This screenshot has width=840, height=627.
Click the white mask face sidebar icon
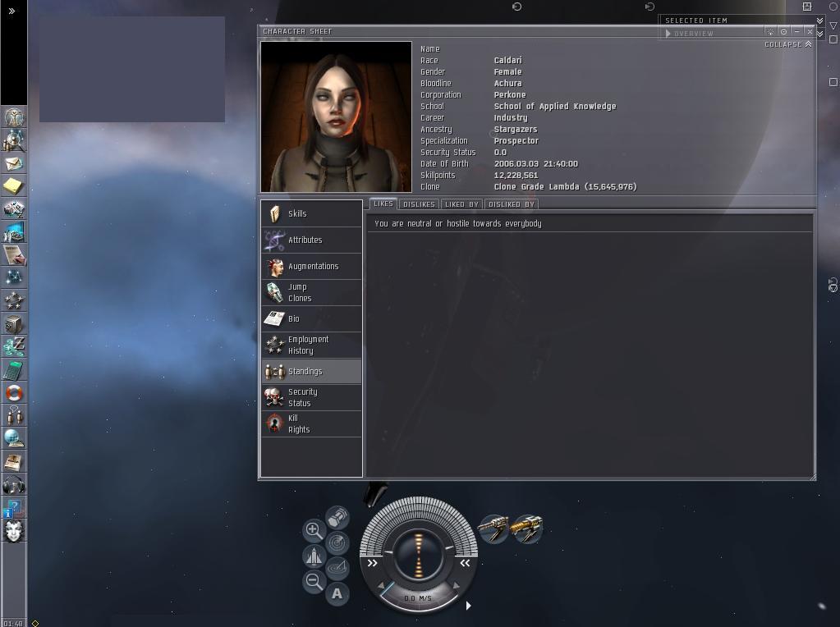pyautogui.click(x=14, y=531)
